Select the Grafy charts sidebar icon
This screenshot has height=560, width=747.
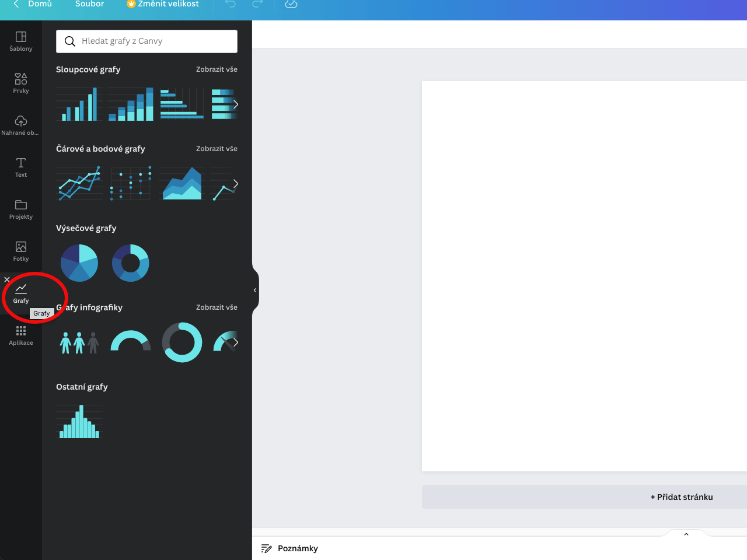pos(21,293)
